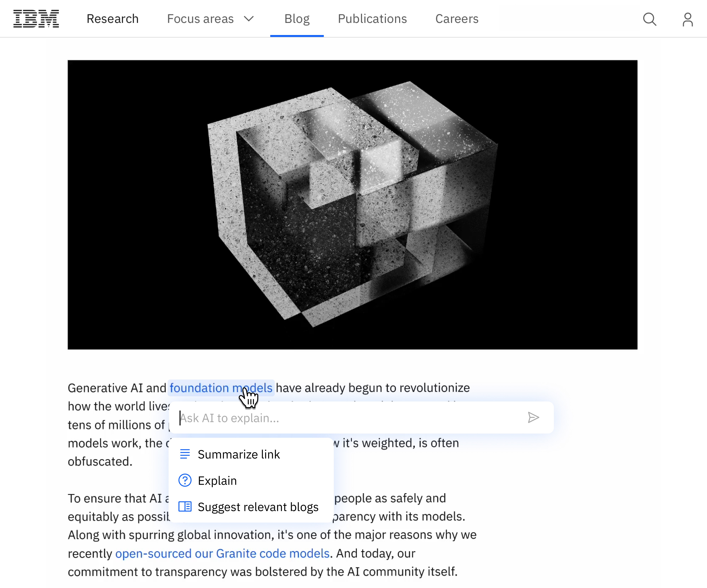This screenshot has height=588, width=707.
Task: Expand the Focus areas chevron
Action: coord(249,19)
